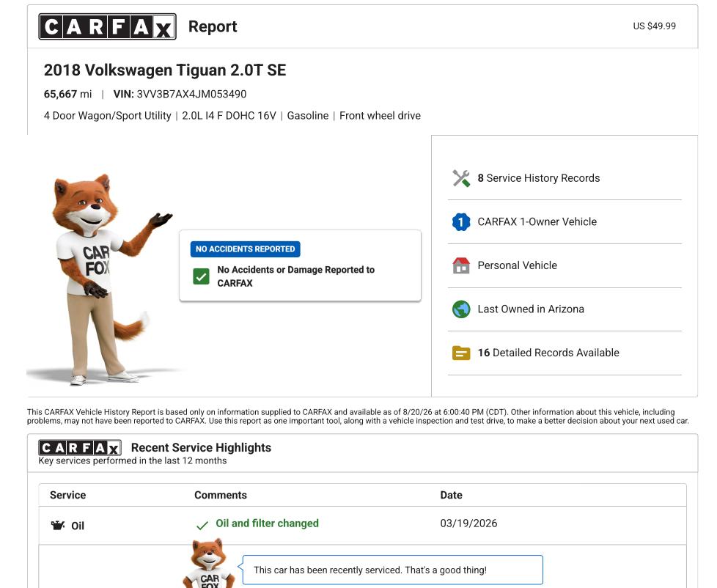Click the Date column header

(452, 495)
